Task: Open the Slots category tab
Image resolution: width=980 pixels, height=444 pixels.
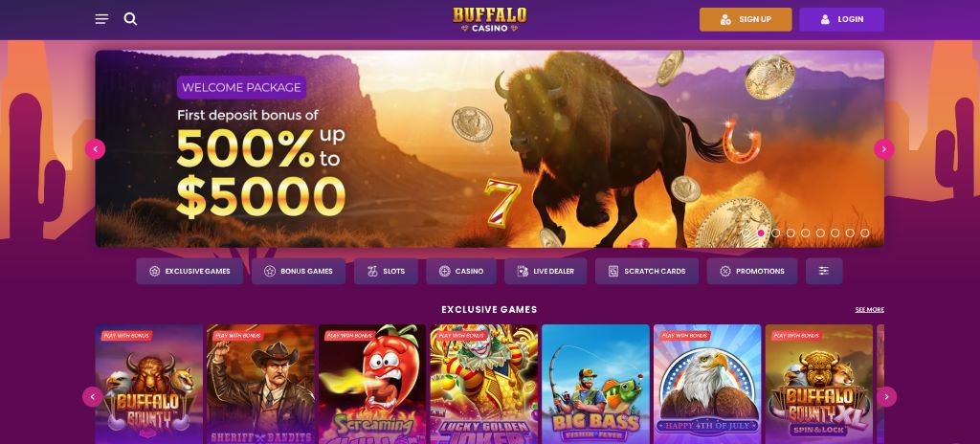Action: [x=386, y=271]
